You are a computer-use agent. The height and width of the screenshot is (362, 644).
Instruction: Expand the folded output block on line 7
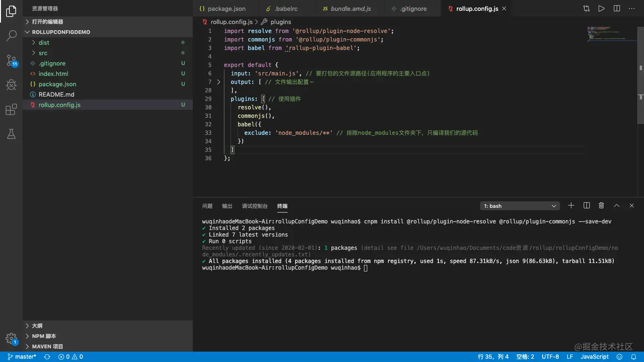[218, 82]
